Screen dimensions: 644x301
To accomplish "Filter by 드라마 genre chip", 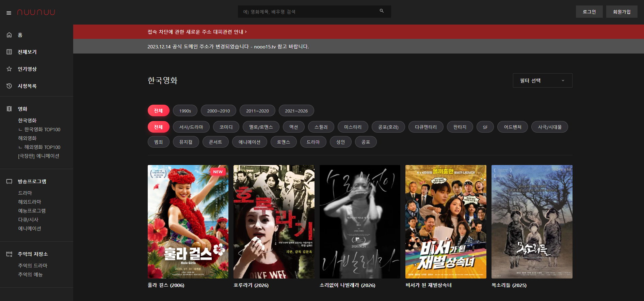I will coord(313,142).
